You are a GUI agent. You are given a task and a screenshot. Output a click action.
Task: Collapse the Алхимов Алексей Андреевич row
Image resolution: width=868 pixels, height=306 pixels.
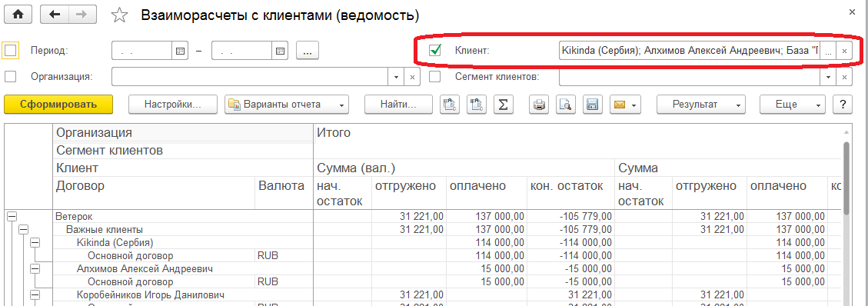pyautogui.click(x=35, y=268)
